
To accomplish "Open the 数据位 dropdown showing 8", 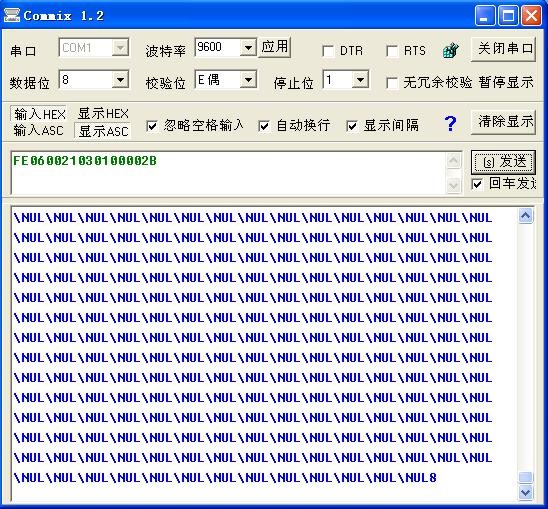I will pyautogui.click(x=120, y=80).
